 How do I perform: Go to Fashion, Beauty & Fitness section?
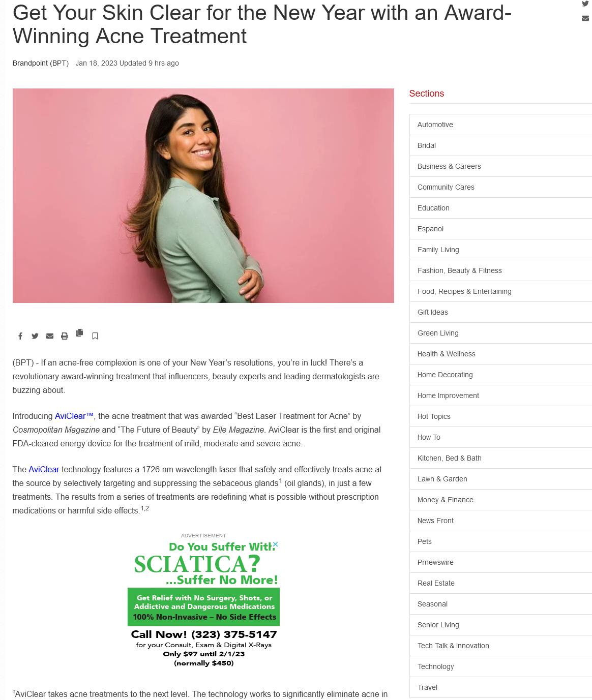point(500,270)
